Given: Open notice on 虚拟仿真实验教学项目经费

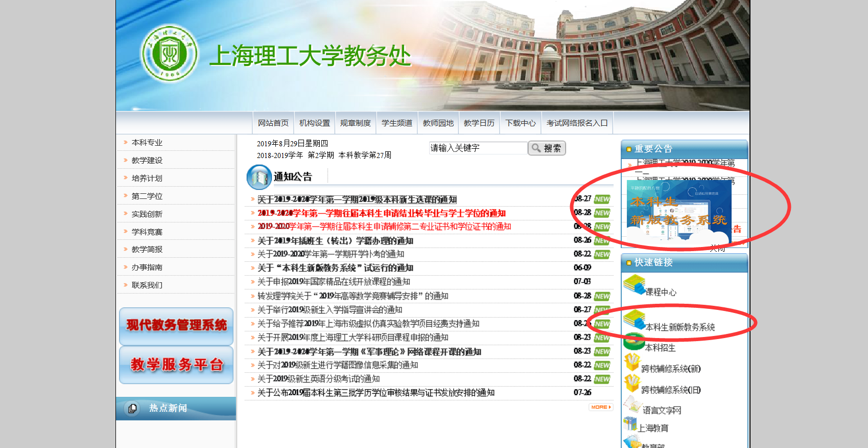Looking at the screenshot, I should [x=368, y=324].
